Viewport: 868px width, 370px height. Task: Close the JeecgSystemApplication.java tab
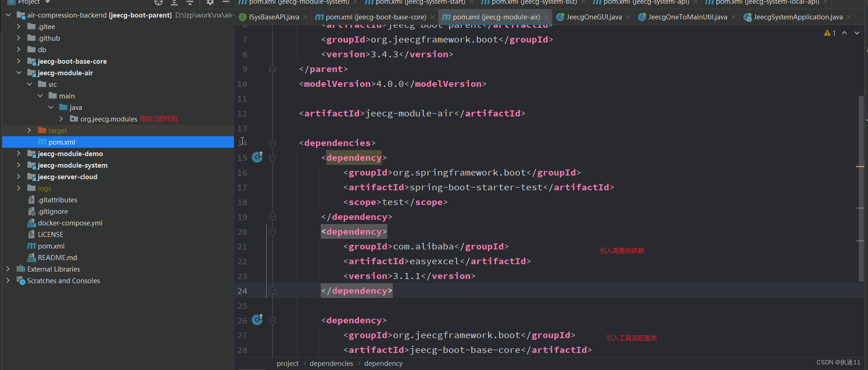pyautogui.click(x=849, y=17)
